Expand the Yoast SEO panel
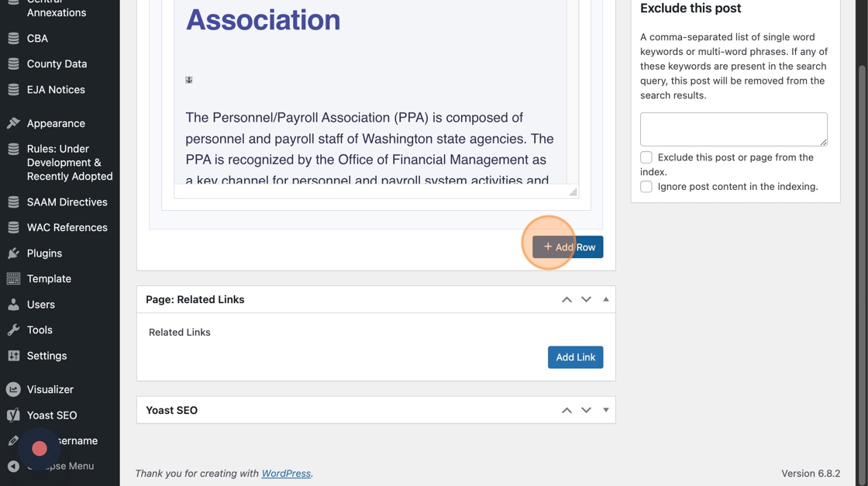This screenshot has width=868, height=486. pos(606,410)
